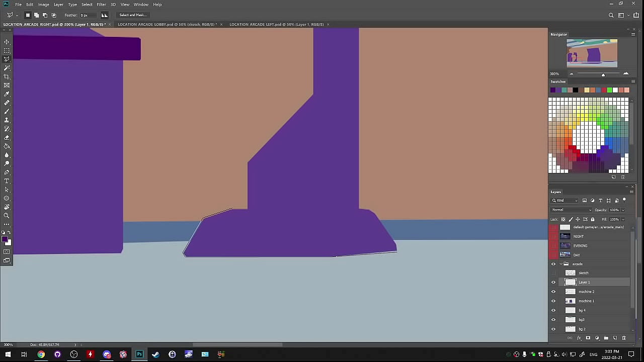Click the foreground purple color swatch
Screen dimensions: 644x362
click(x=5, y=239)
